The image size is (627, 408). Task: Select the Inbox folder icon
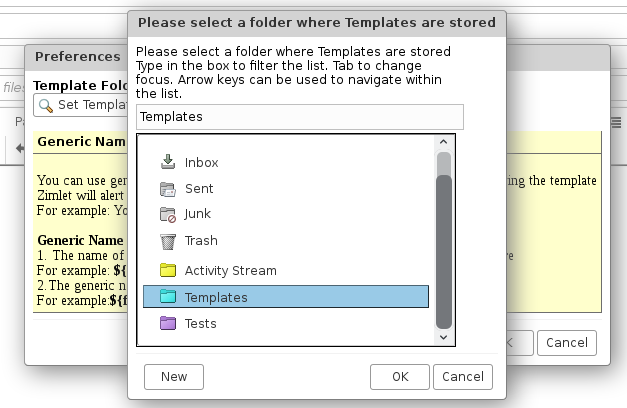pos(168,162)
